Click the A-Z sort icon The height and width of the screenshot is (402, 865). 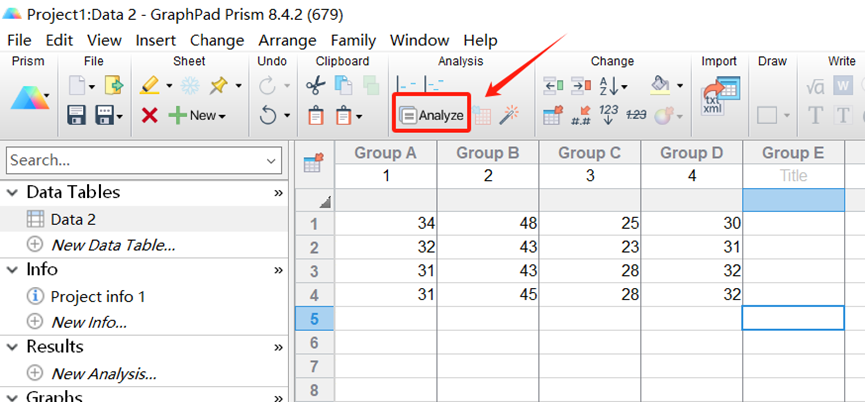coord(607,85)
